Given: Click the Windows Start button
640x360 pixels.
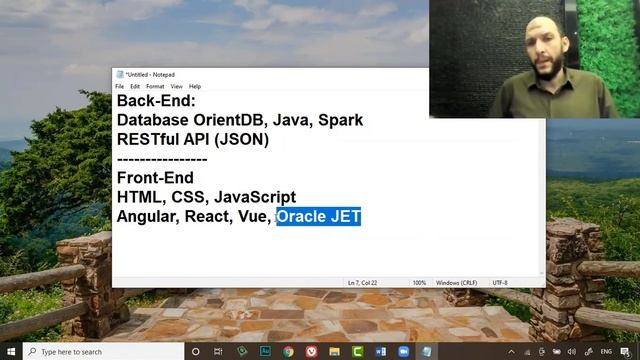Looking at the screenshot, I should tap(11, 351).
